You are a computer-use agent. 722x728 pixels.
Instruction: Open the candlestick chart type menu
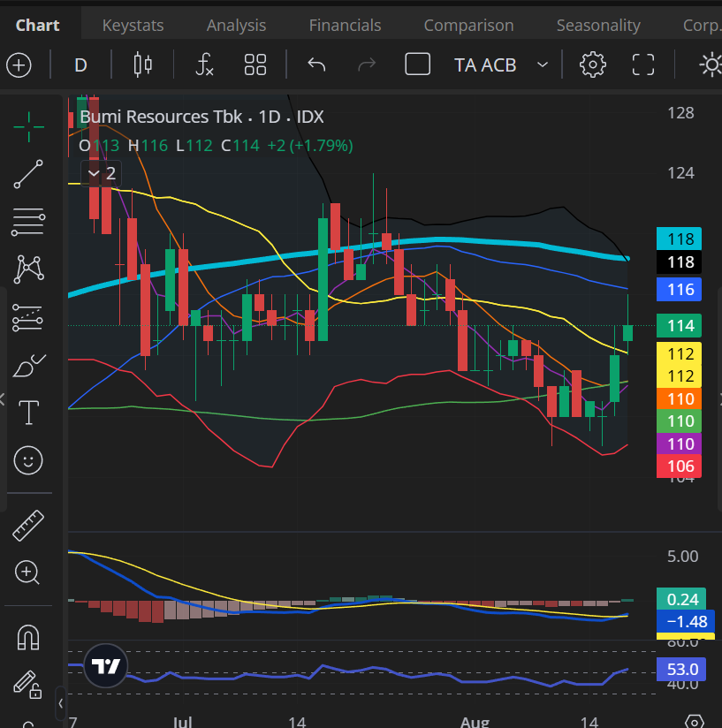(x=142, y=65)
